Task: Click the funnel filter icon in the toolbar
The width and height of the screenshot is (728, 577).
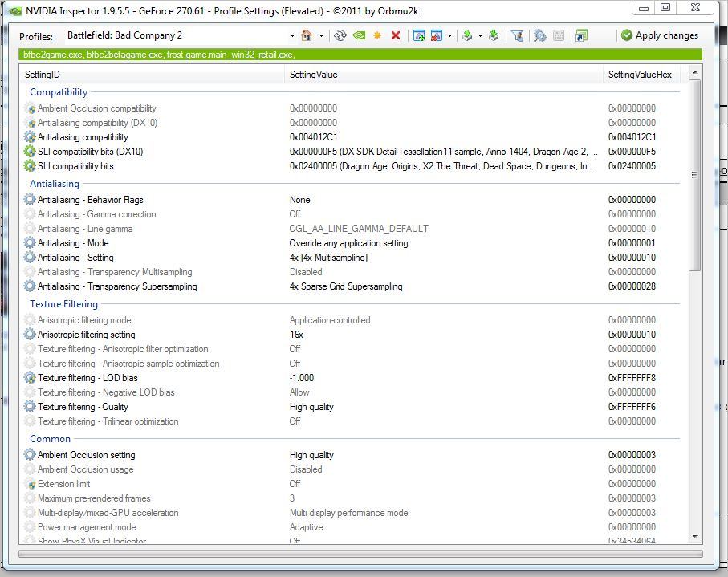Action: (x=517, y=35)
